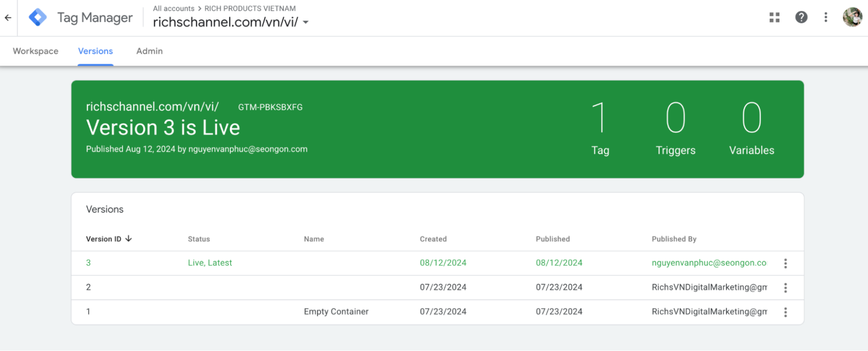Open the header more options menu
The width and height of the screenshot is (868, 351).
[x=826, y=17]
